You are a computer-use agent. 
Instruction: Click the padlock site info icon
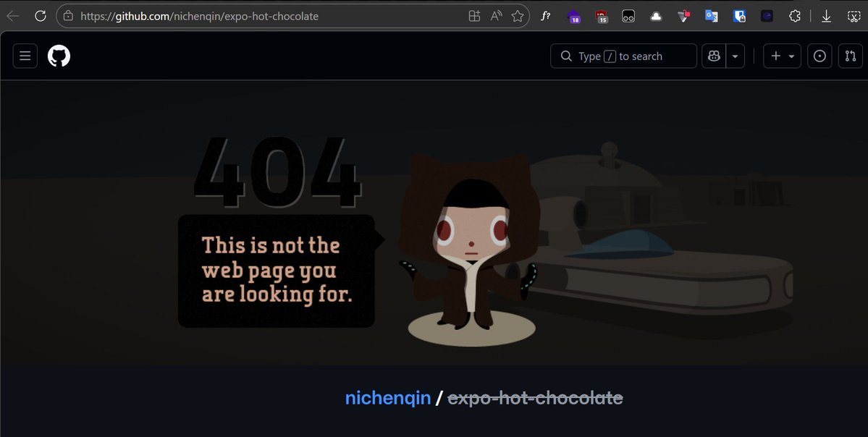[x=68, y=16]
